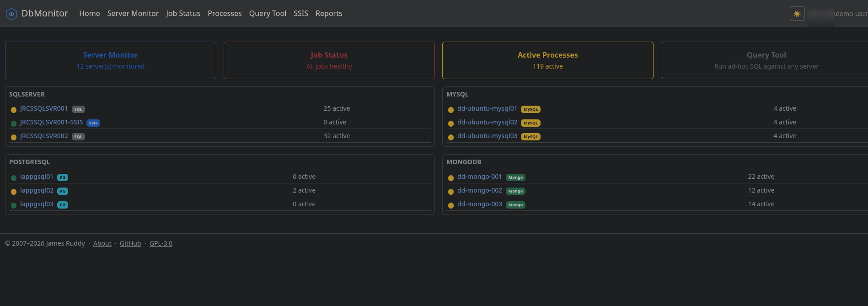Click the green status dot for lappgsql03

click(x=14, y=205)
